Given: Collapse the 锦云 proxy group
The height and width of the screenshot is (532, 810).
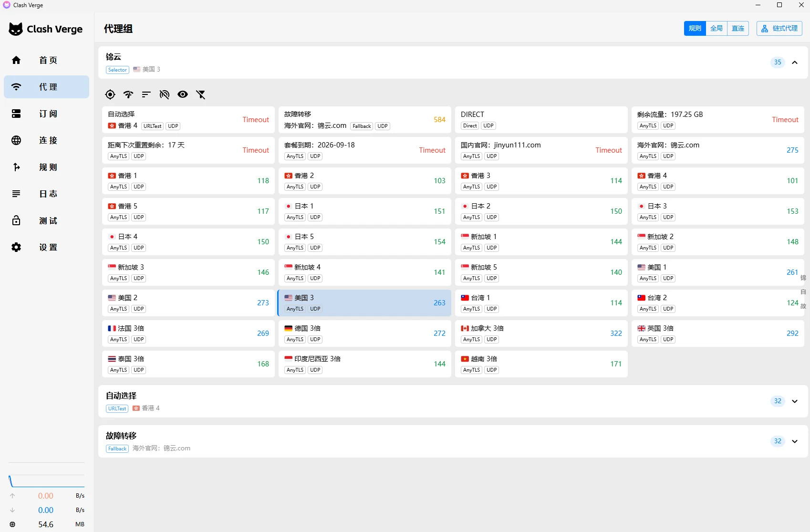Looking at the screenshot, I should (x=795, y=63).
